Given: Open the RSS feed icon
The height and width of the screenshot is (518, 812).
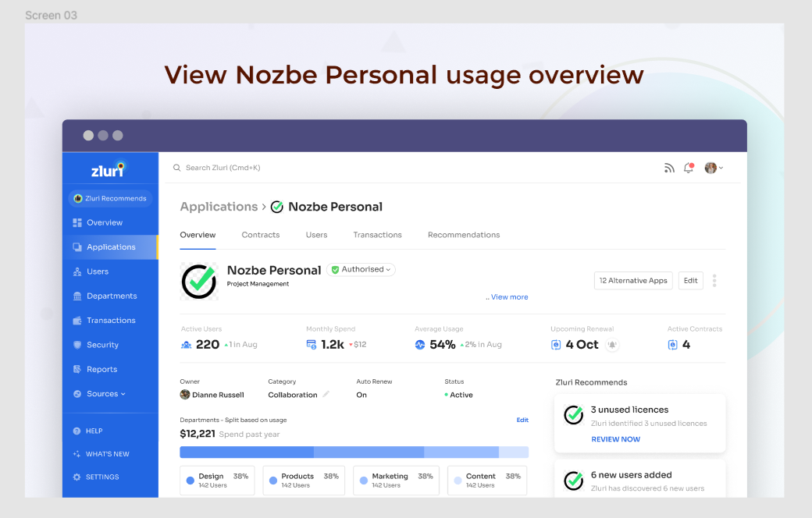Looking at the screenshot, I should (669, 168).
